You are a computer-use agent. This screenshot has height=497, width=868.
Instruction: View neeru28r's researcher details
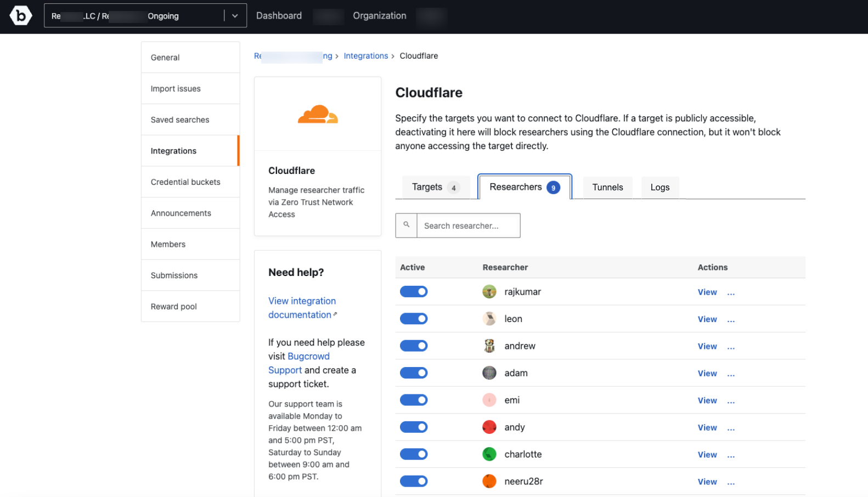click(x=707, y=482)
